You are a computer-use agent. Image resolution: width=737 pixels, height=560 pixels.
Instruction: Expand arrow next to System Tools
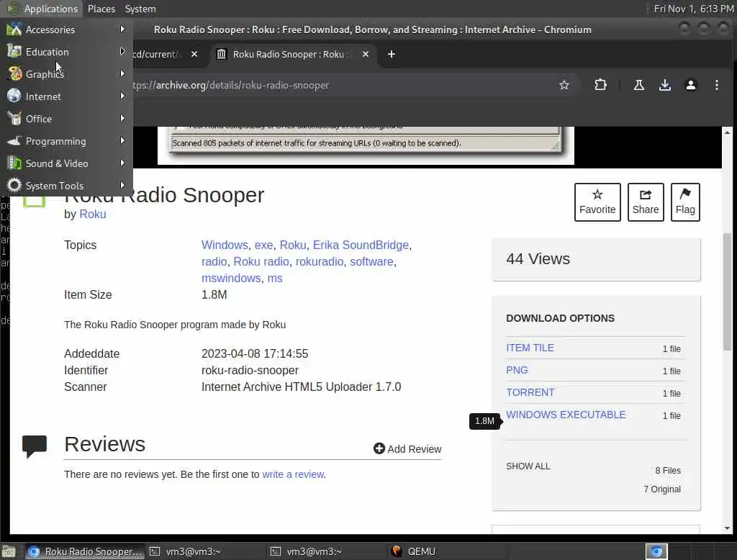click(x=122, y=185)
